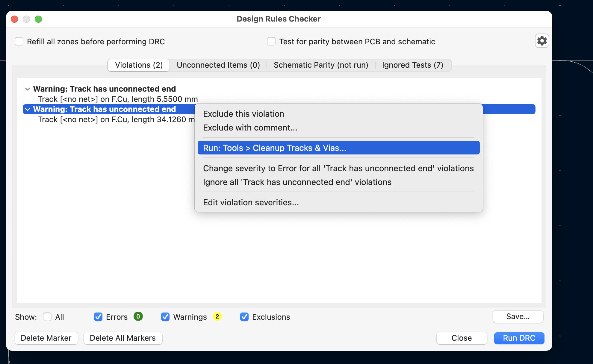Open the Ignored Tests tab
The image size is (593, 364).
pyautogui.click(x=412, y=65)
